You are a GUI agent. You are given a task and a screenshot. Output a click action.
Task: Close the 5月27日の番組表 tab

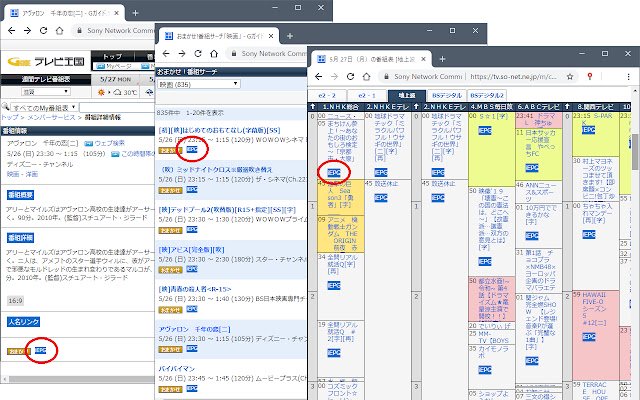tap(423, 59)
